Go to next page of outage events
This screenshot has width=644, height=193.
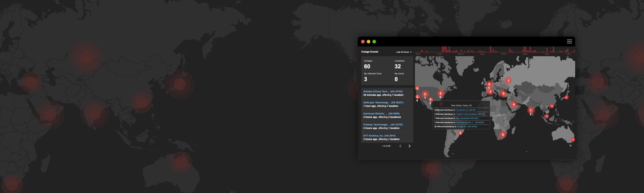[x=409, y=146]
